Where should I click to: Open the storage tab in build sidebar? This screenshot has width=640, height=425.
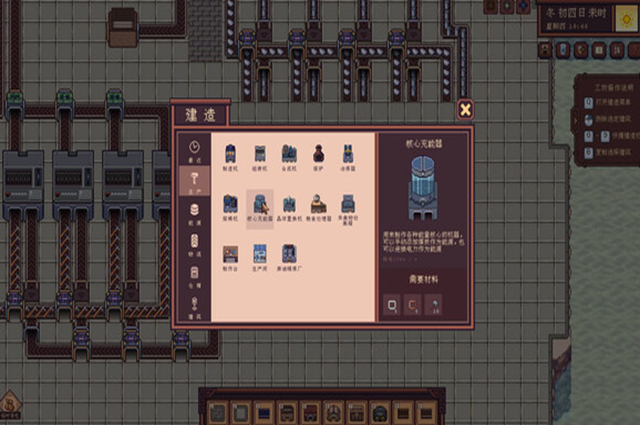[194, 276]
